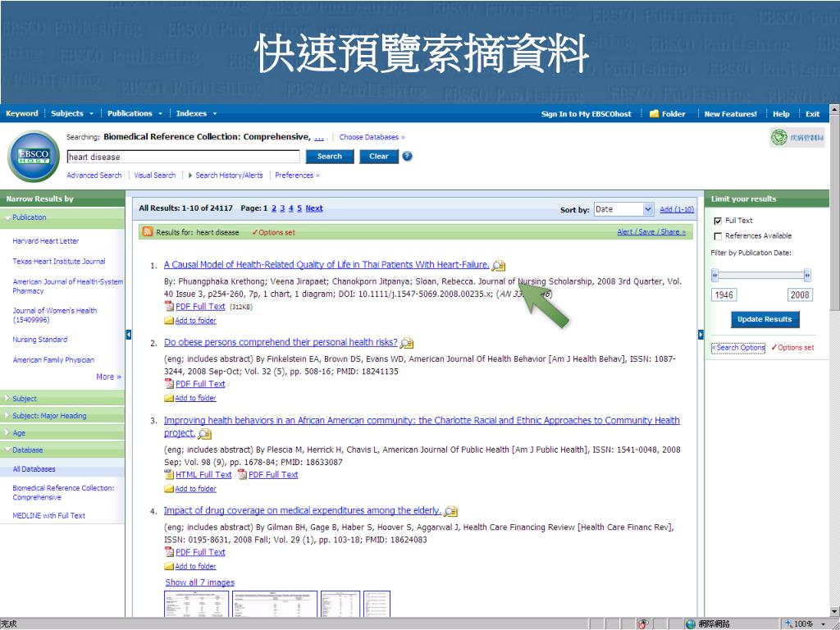Click the library logo at top right

click(797, 138)
